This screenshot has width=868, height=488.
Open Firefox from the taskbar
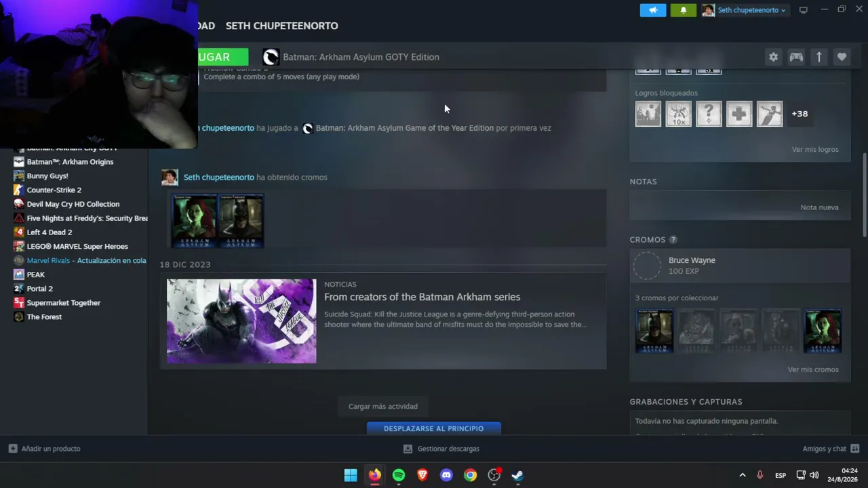pos(374,475)
